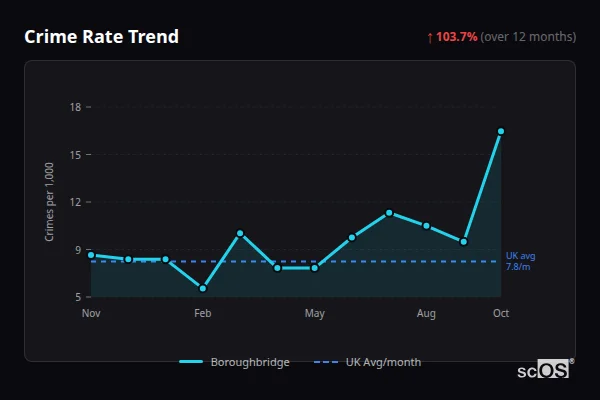600x400 pixels.
Task: Click the y-axis label 9
Action: coord(78,250)
